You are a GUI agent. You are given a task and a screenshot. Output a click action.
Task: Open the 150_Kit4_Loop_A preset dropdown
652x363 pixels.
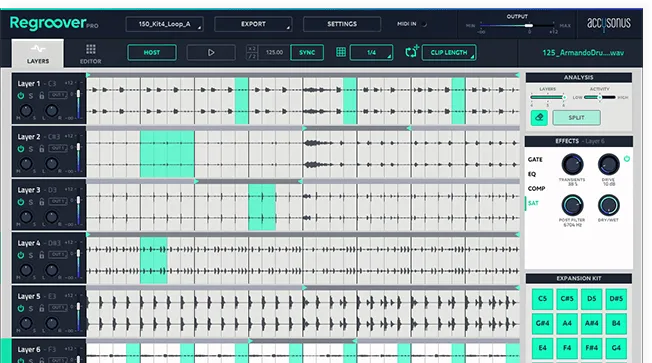click(164, 24)
